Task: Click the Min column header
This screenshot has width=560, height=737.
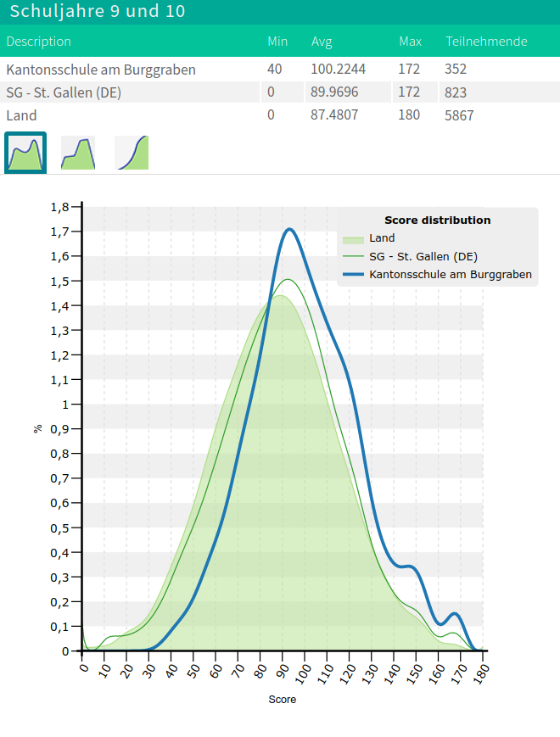Action: coord(277,42)
